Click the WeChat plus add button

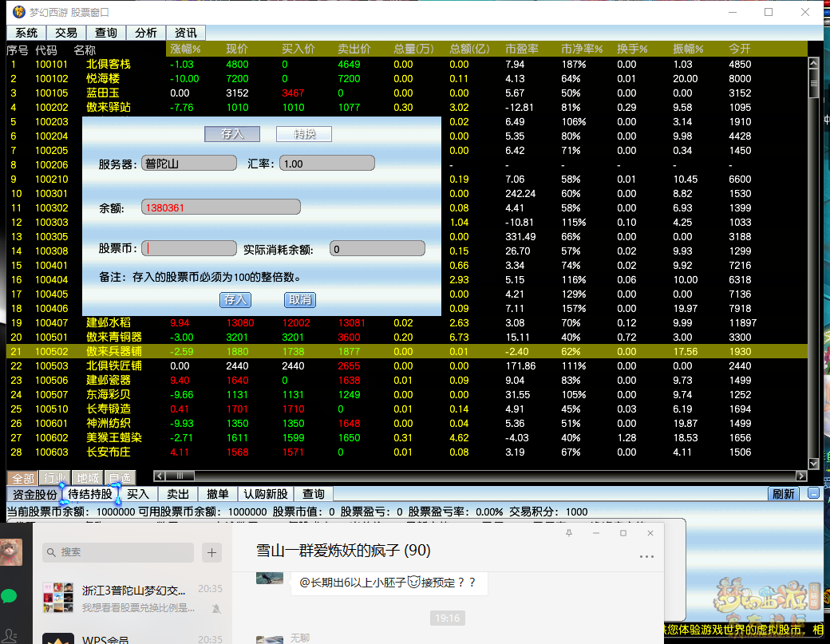tap(211, 552)
